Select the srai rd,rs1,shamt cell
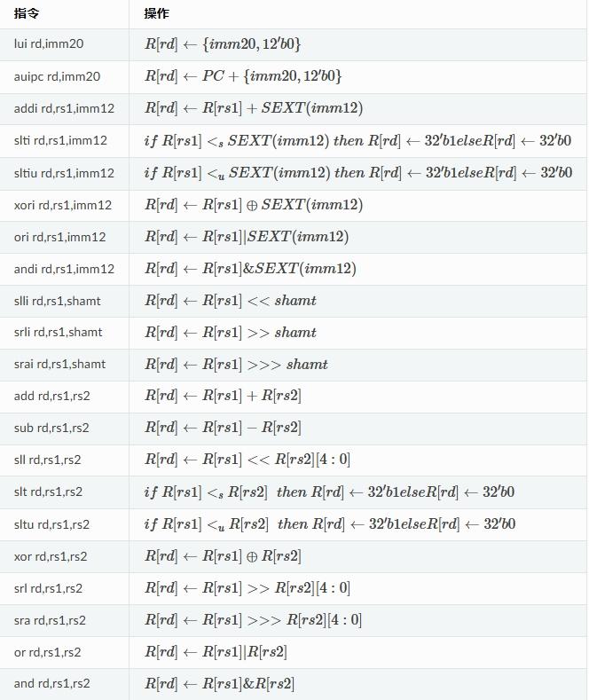 pos(59,364)
